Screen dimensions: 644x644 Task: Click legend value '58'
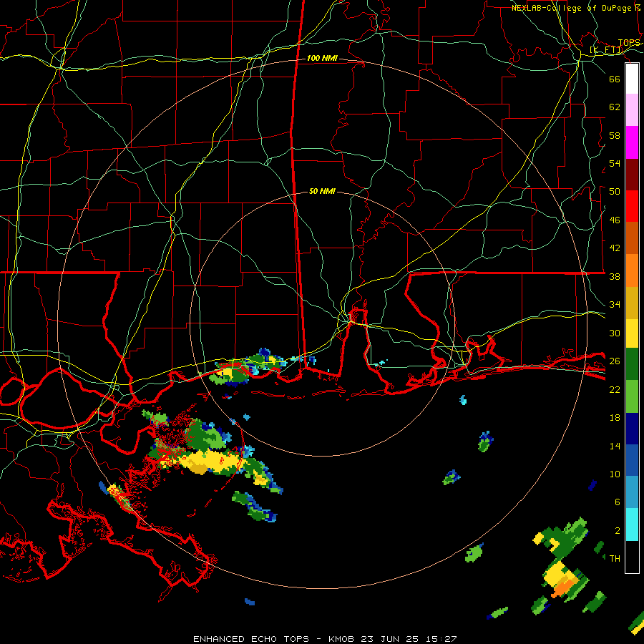[x=615, y=135]
